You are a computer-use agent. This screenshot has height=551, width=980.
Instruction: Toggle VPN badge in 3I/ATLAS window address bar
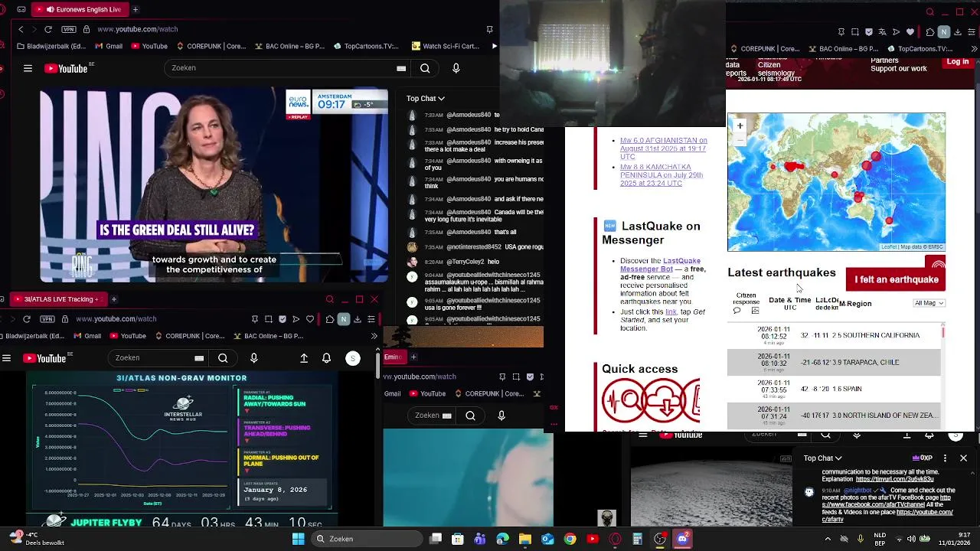[47, 319]
